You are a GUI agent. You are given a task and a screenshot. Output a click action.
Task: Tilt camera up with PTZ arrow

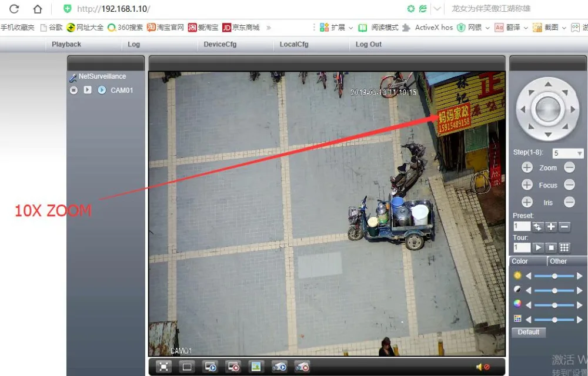pyautogui.click(x=548, y=84)
